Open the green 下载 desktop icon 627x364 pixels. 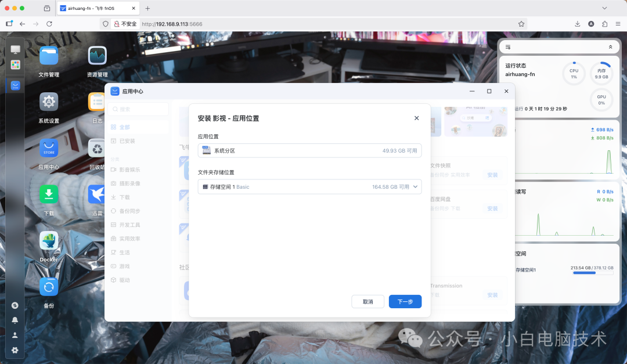click(x=49, y=194)
